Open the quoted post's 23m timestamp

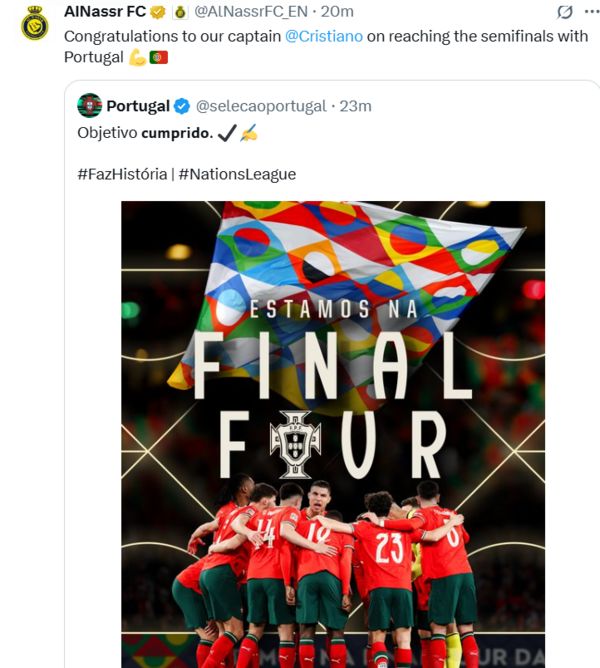point(355,106)
